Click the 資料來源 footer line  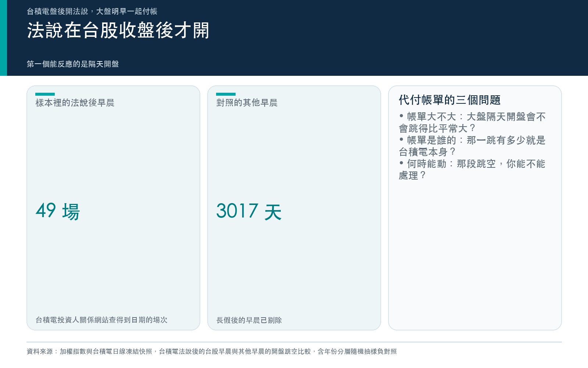point(212,351)
